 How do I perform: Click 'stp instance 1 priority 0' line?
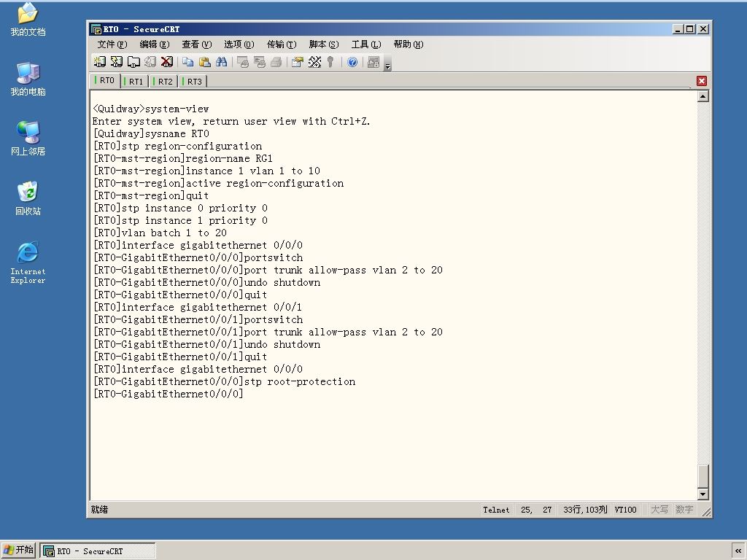click(x=181, y=220)
